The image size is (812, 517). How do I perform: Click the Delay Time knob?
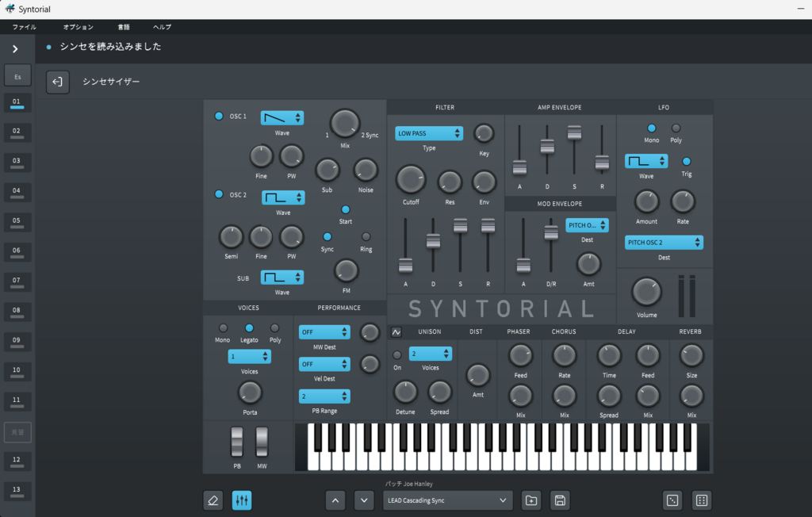[609, 356]
